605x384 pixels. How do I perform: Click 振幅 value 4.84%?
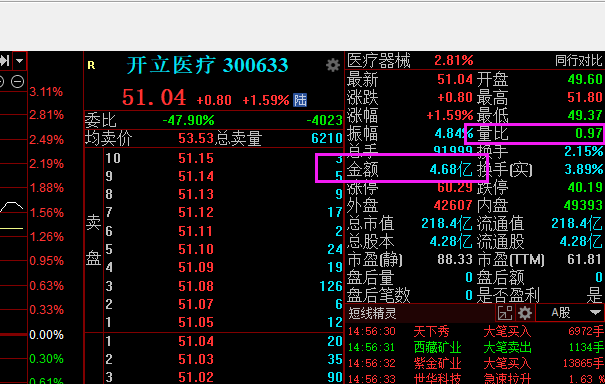coord(454,134)
